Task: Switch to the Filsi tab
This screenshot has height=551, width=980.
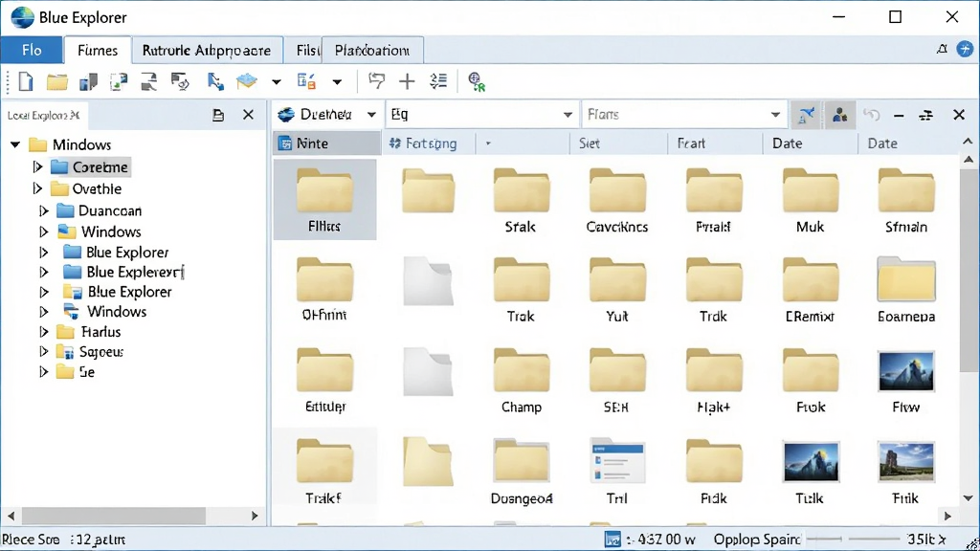Action: click(x=303, y=50)
